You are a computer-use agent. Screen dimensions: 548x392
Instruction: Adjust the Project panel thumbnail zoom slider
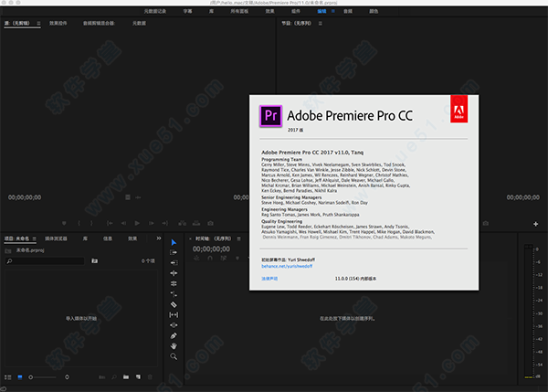(x=43, y=377)
